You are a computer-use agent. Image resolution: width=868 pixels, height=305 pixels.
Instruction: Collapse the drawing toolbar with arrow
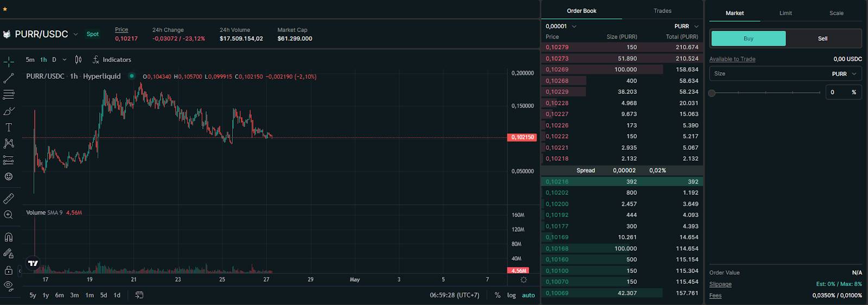coord(20,270)
